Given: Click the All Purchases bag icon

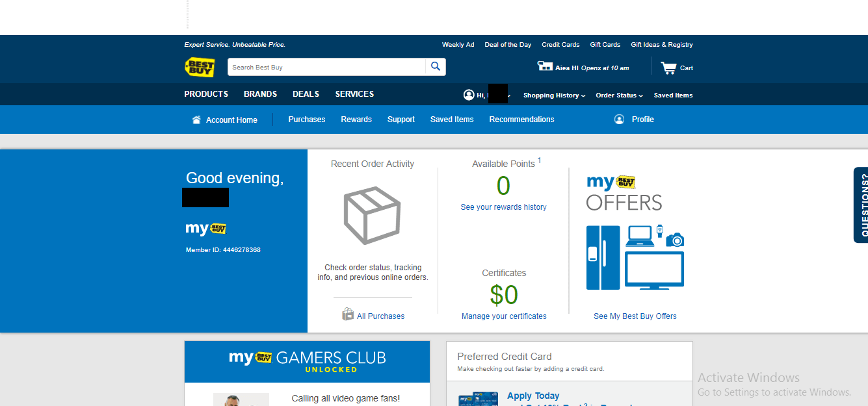Looking at the screenshot, I should coord(348,314).
